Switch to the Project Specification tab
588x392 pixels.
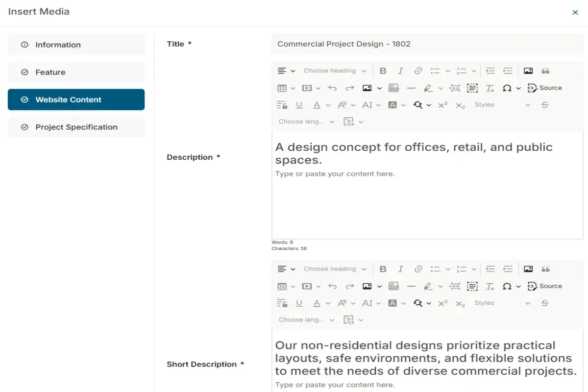pyautogui.click(x=76, y=127)
